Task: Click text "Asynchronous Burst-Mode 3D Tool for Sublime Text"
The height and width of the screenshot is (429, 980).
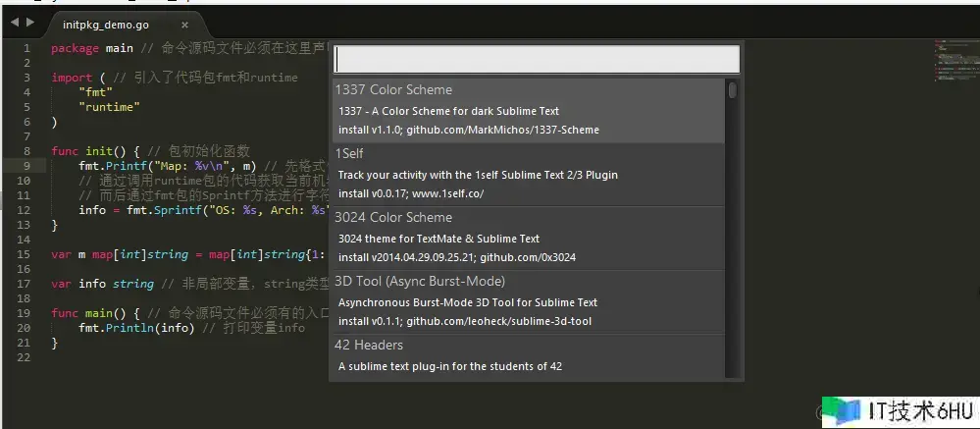Action: point(468,302)
